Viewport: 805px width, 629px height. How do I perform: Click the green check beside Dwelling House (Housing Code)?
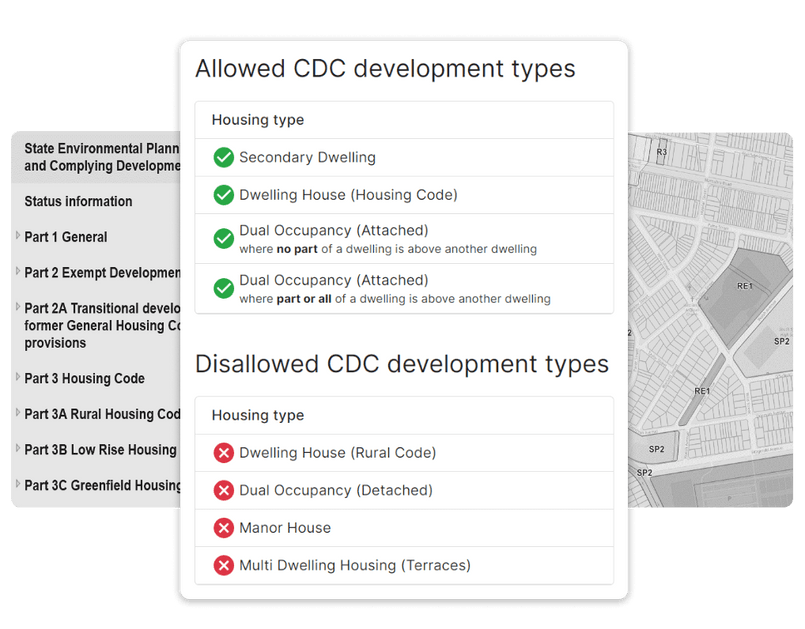click(x=223, y=194)
